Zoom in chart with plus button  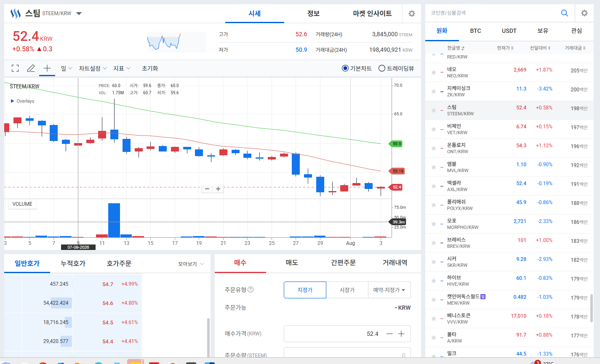[x=218, y=189]
